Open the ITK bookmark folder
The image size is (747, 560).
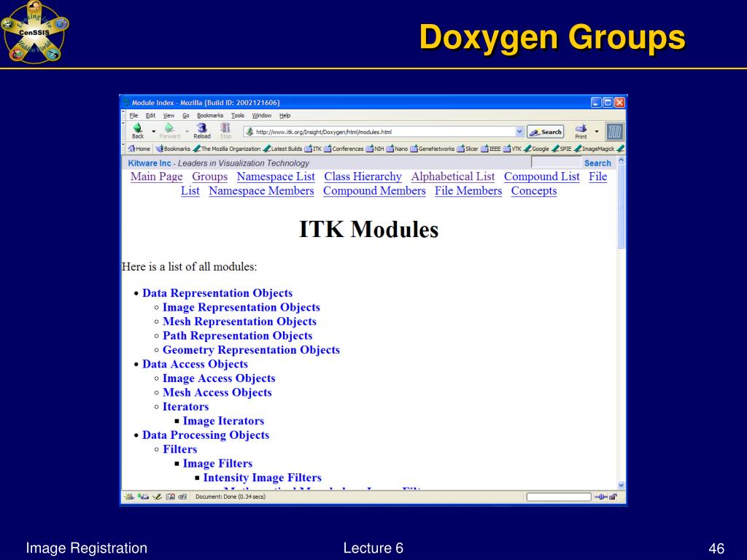click(x=313, y=149)
